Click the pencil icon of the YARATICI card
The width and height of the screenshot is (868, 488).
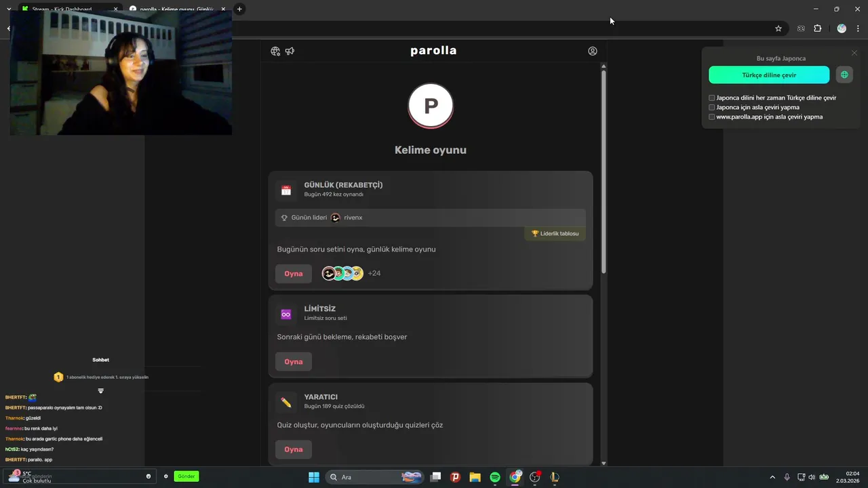pos(286,403)
